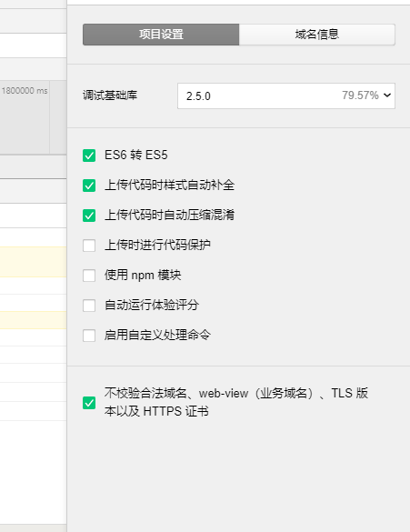This screenshot has height=532, width=410.
Task: Click the 自动运行体验评分 label text
Action: [152, 305]
